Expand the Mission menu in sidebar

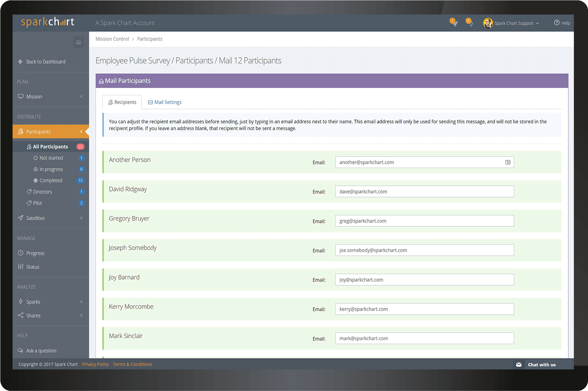(x=34, y=97)
